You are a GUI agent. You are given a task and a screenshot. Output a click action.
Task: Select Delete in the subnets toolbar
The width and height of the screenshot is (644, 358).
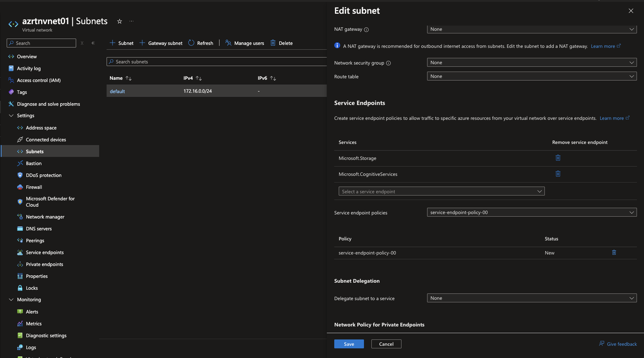tap(281, 43)
